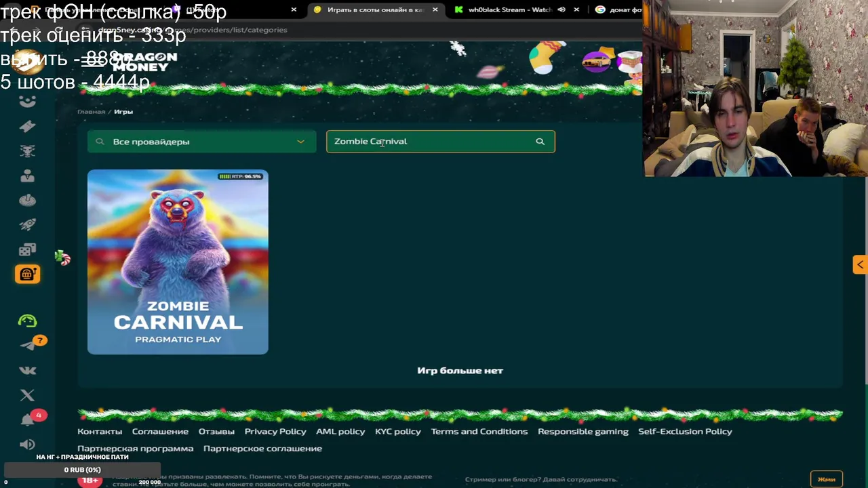Click the bull head sidebar icon
Image resolution: width=868 pixels, height=488 pixels.
[x=27, y=150]
